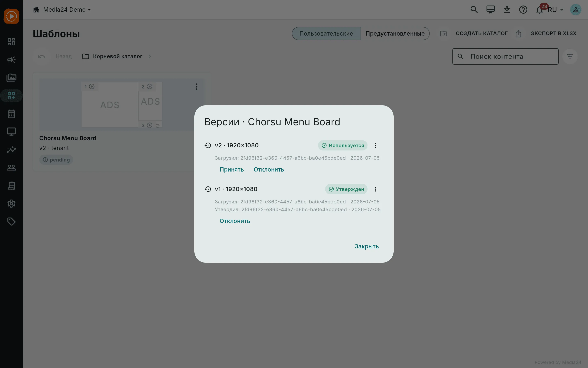Open the settings gear sidebar icon
The image size is (588, 368).
(11, 204)
